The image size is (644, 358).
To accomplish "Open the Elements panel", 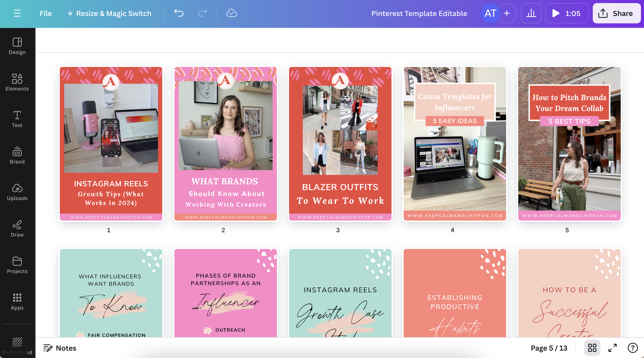I will pyautogui.click(x=17, y=82).
